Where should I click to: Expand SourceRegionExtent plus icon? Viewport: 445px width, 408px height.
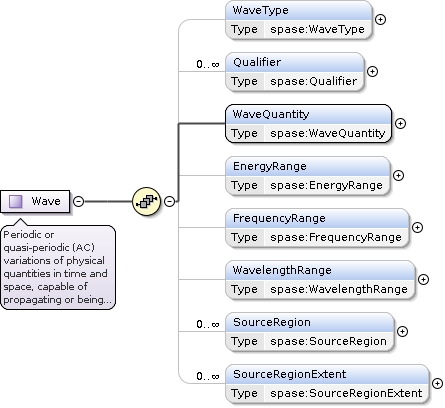point(437,384)
